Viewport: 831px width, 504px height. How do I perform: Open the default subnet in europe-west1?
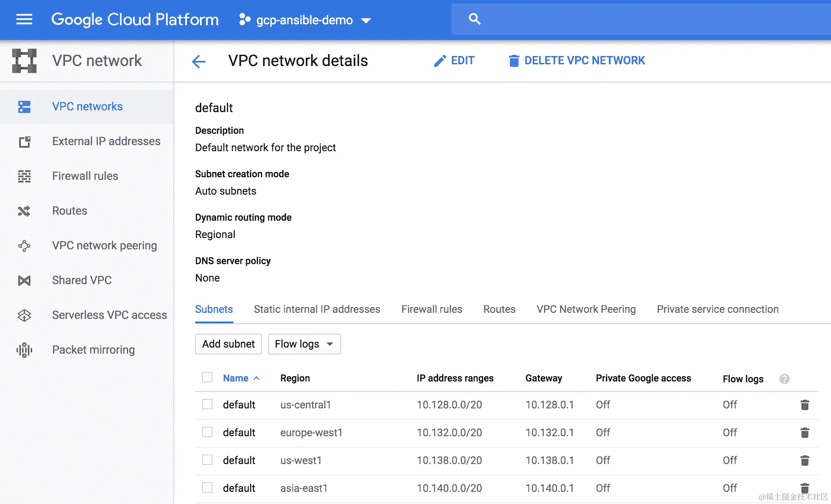coord(239,433)
